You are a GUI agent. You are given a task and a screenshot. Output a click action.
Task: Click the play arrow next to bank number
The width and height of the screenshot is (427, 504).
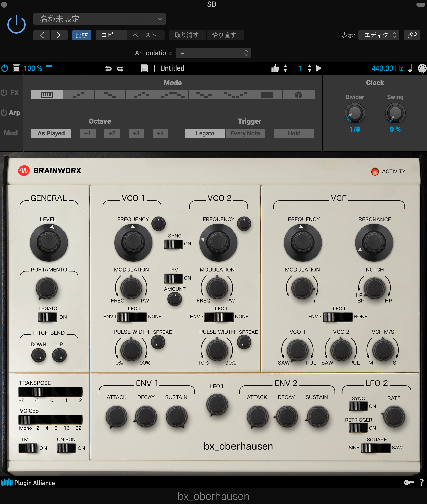point(319,68)
